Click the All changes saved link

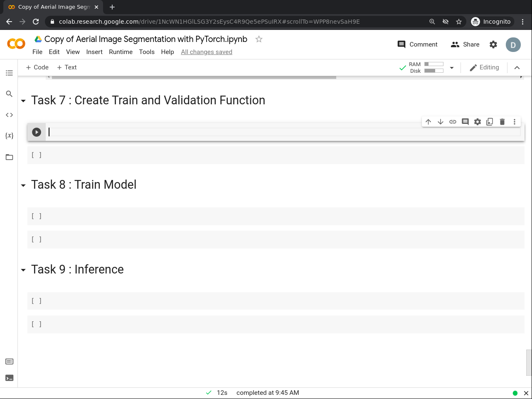[x=207, y=52]
